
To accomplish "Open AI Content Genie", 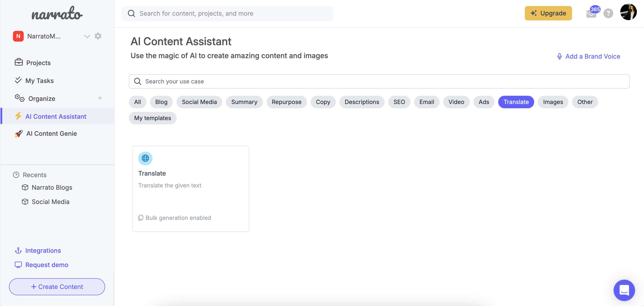I will click(52, 133).
